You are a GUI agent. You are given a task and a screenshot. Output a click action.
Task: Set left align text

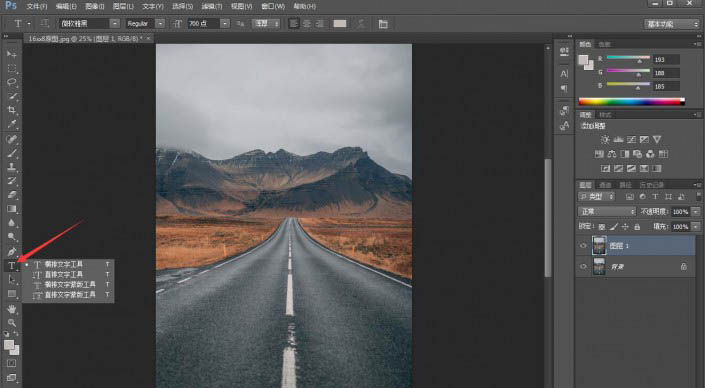point(294,23)
